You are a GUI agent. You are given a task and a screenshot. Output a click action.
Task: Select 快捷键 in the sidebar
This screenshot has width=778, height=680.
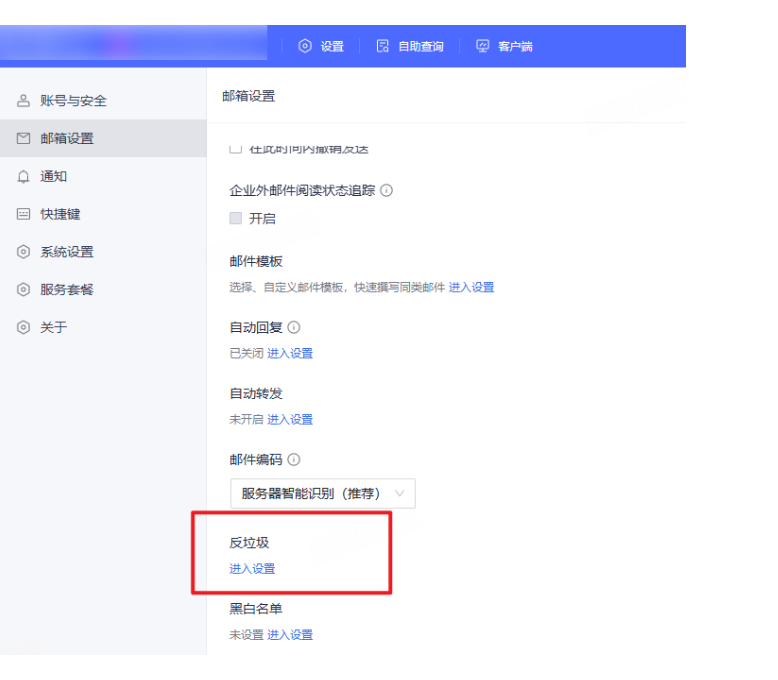[103, 214]
